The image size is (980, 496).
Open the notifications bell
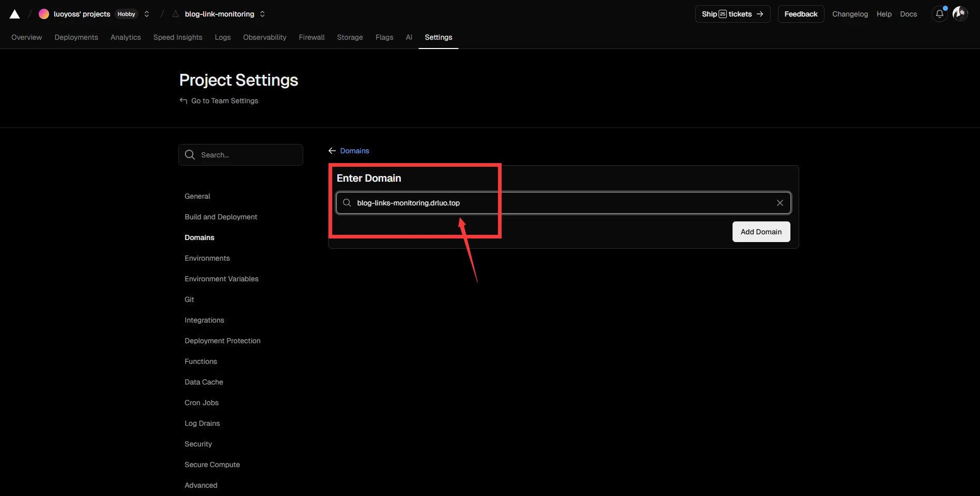(x=939, y=14)
